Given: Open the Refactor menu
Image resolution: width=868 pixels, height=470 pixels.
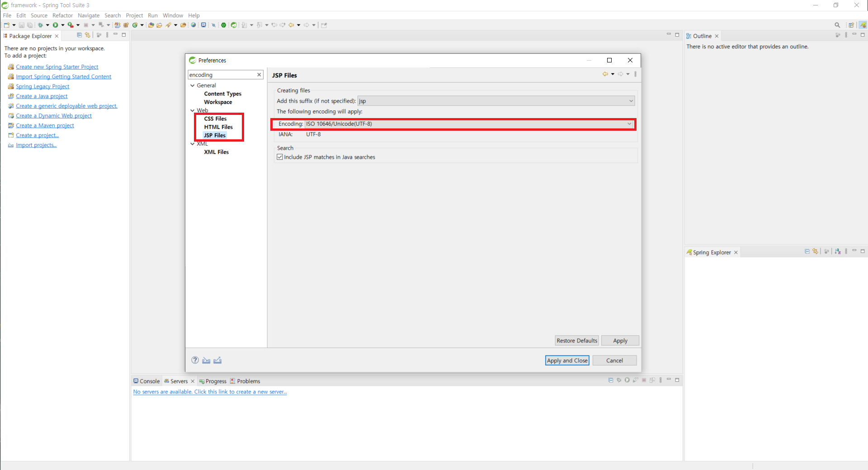Looking at the screenshot, I should pyautogui.click(x=62, y=15).
